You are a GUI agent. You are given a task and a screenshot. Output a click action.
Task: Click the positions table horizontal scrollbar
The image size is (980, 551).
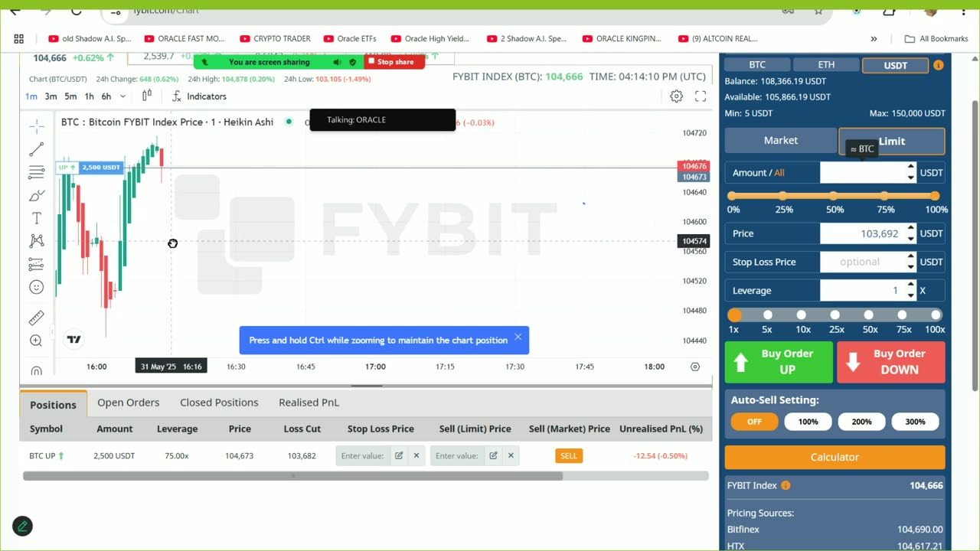292,476
